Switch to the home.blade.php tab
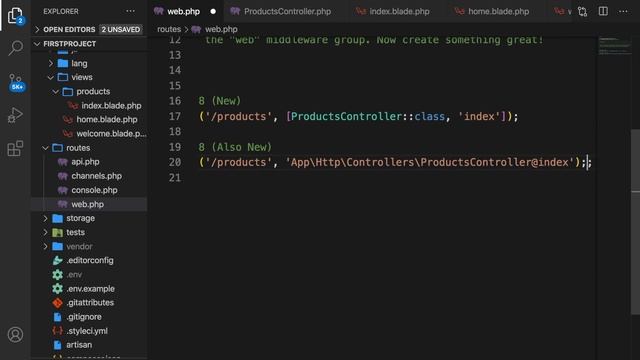Screen dimensions: 640x360 [498, 11]
